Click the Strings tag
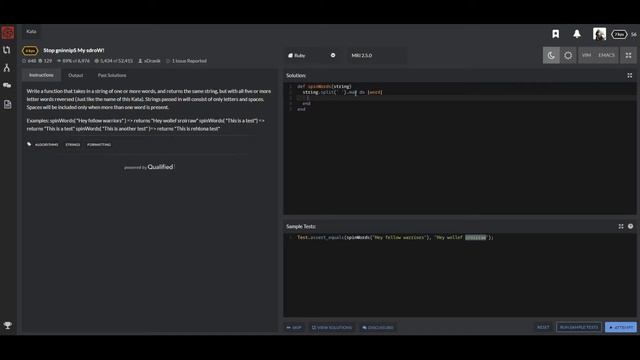Viewport: 640px width, 360px height. pos(73,144)
